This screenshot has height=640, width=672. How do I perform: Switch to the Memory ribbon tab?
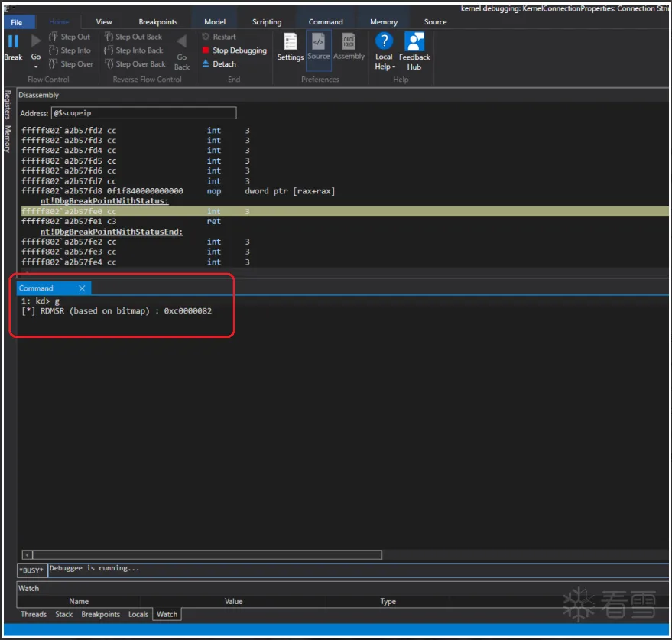[x=384, y=22]
